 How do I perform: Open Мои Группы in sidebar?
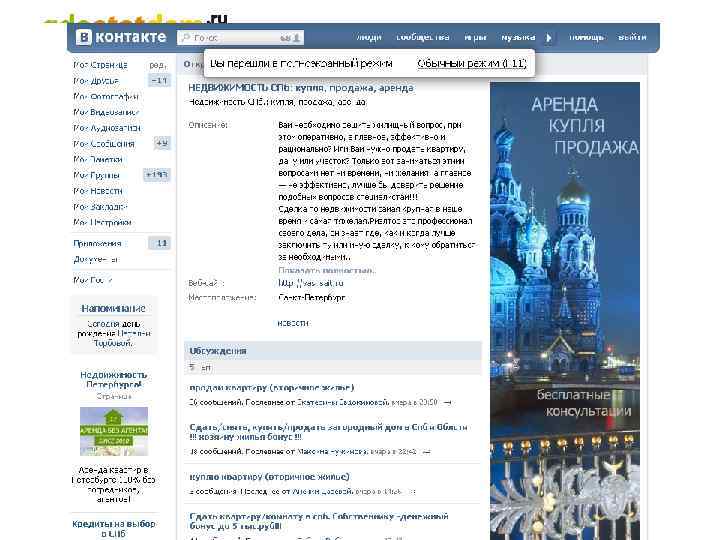pyautogui.click(x=96, y=175)
